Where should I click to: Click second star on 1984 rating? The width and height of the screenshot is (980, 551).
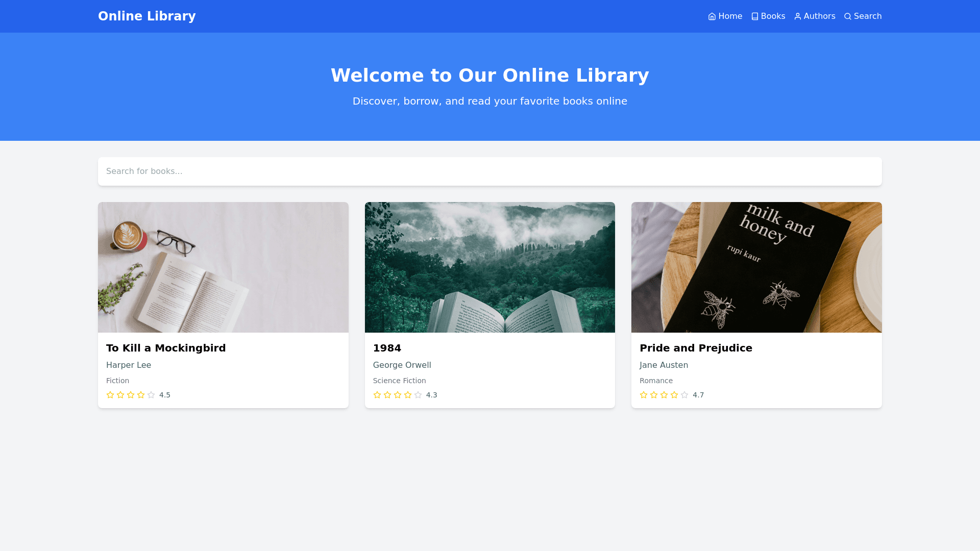pyautogui.click(x=387, y=395)
